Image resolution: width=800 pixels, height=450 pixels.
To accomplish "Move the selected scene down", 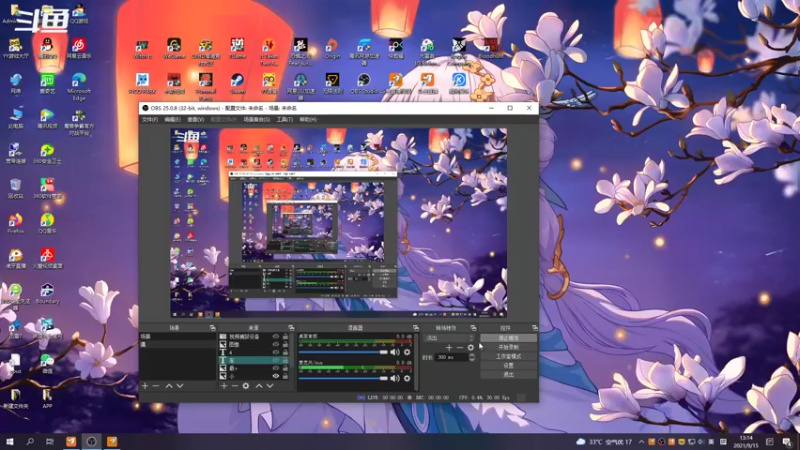I will click(x=180, y=386).
